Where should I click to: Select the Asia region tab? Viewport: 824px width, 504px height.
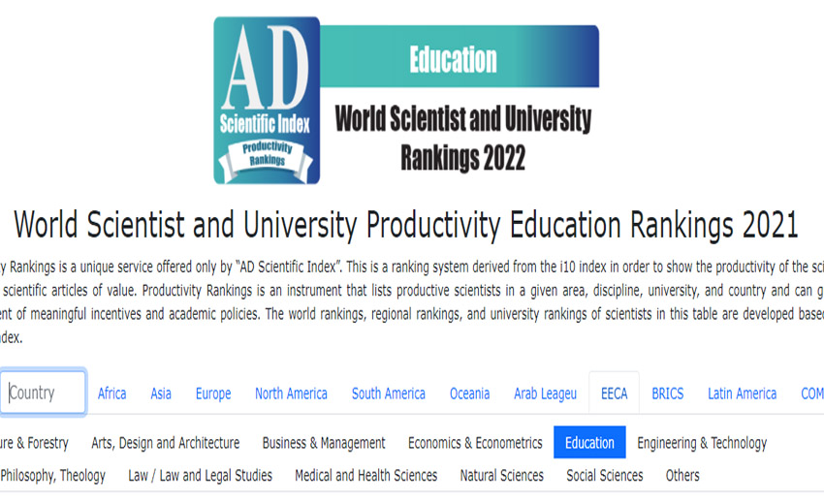point(161,394)
